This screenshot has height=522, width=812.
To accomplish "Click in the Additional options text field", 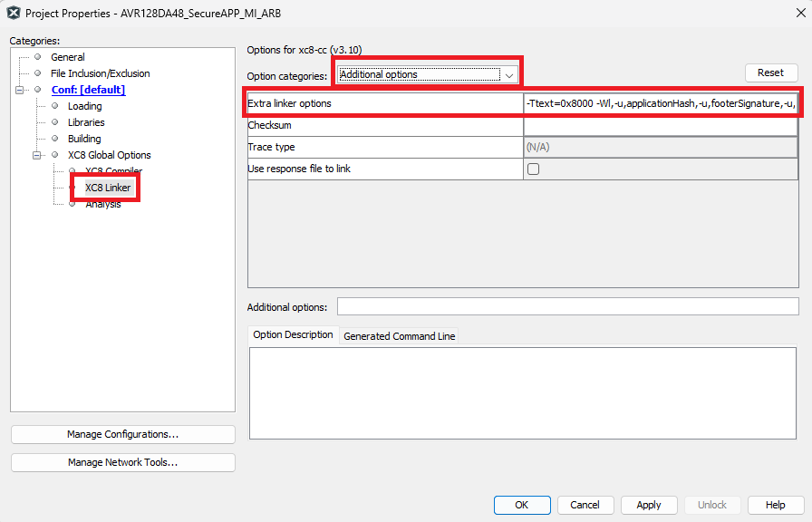I will (x=567, y=307).
